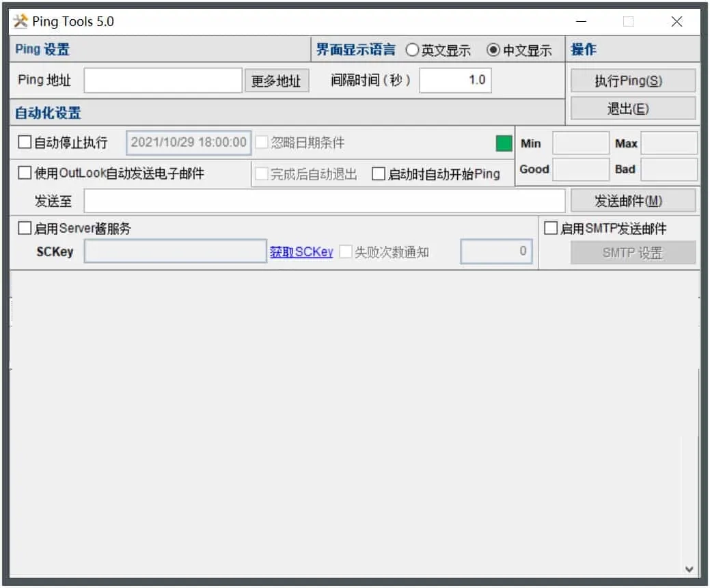Enable 启动时自动开始Ping checkbox
710x588 pixels.
379,174
